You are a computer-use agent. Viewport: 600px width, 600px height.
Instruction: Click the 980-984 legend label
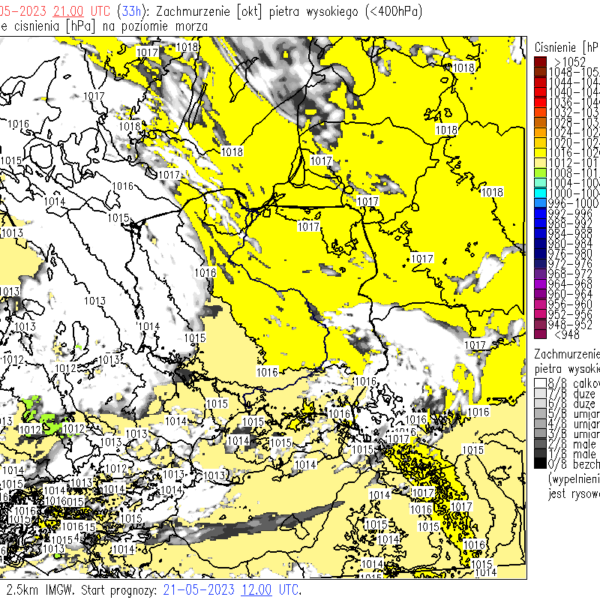[570, 244]
